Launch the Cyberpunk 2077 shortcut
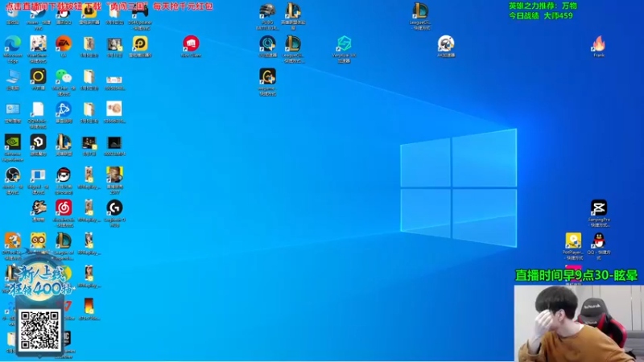This screenshot has width=644, height=362. [114, 175]
